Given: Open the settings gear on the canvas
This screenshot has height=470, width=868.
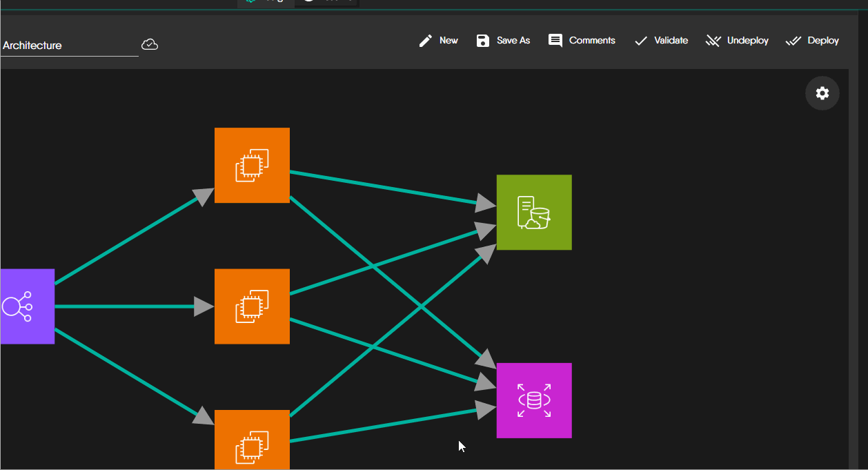Looking at the screenshot, I should 822,92.
